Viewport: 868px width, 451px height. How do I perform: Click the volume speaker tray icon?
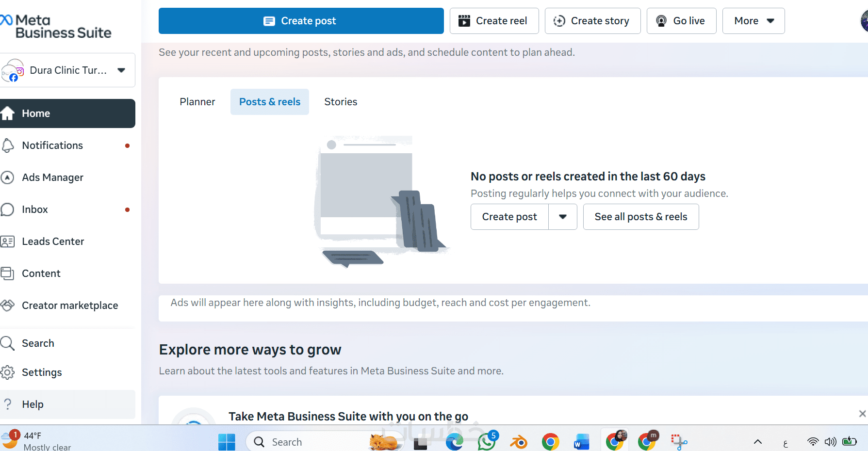[x=831, y=442]
